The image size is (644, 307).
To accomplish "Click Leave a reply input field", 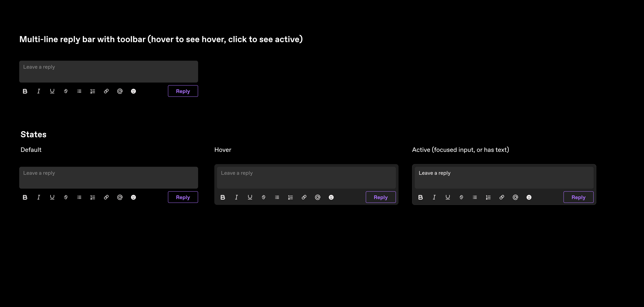I will (x=108, y=71).
